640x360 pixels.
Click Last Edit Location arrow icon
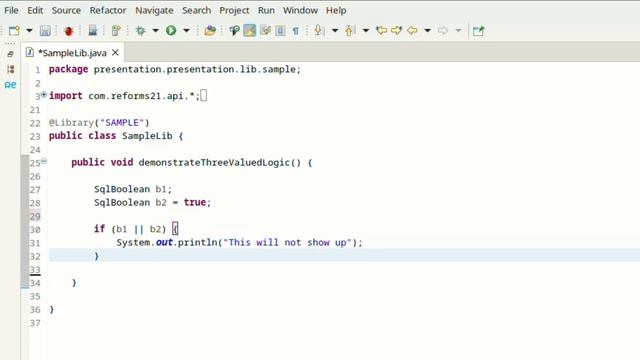coord(381,31)
